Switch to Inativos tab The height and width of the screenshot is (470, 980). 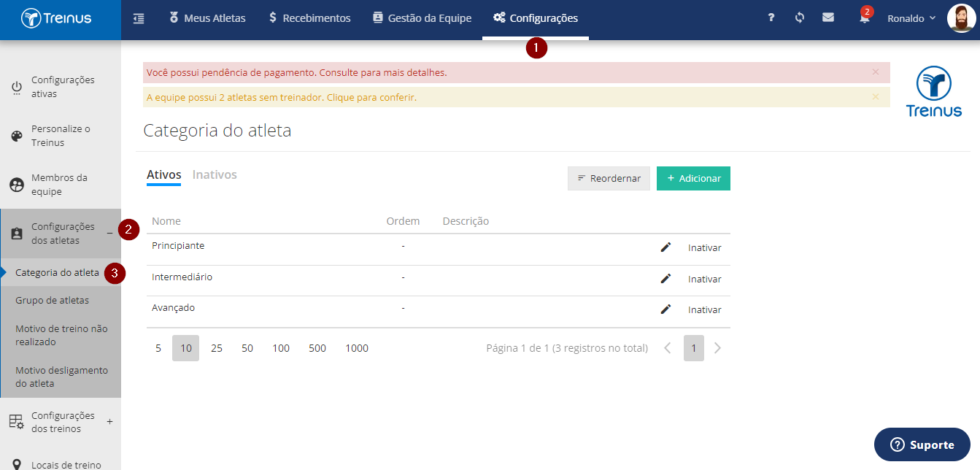[x=215, y=174]
